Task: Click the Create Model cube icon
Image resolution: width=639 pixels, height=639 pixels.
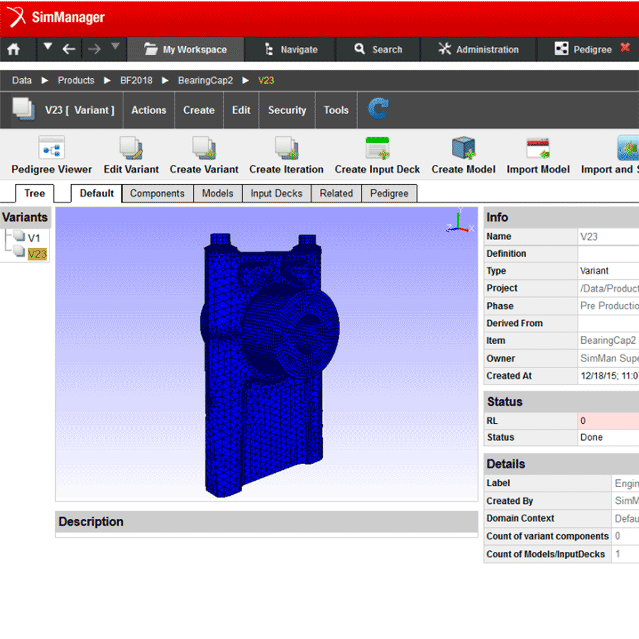Action: coord(463,148)
